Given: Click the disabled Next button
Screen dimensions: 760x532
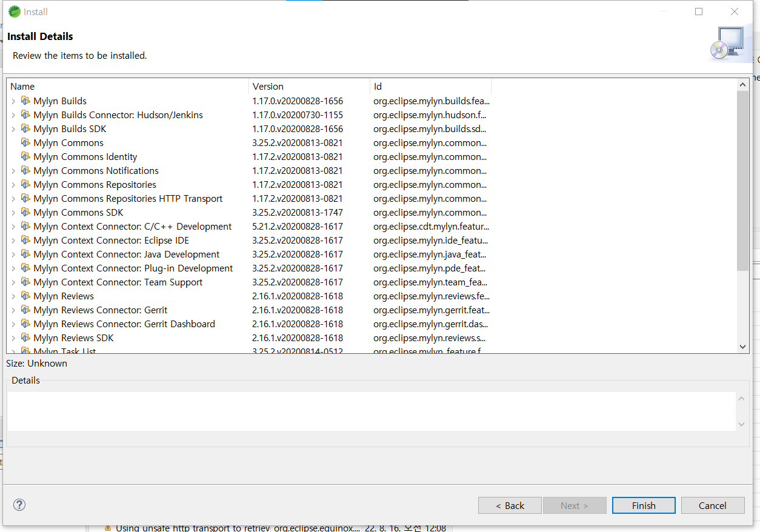Looking at the screenshot, I should coord(575,505).
